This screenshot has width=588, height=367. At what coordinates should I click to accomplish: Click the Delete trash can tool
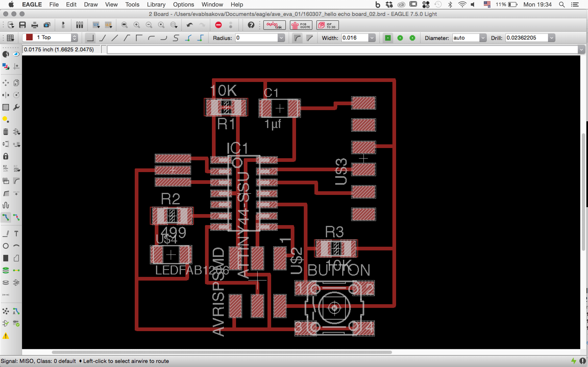point(6,132)
